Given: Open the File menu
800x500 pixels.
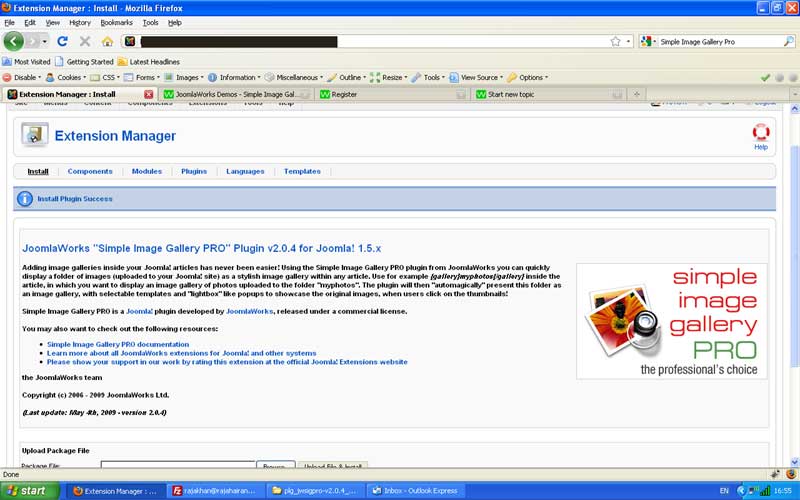Looking at the screenshot, I should [10, 22].
